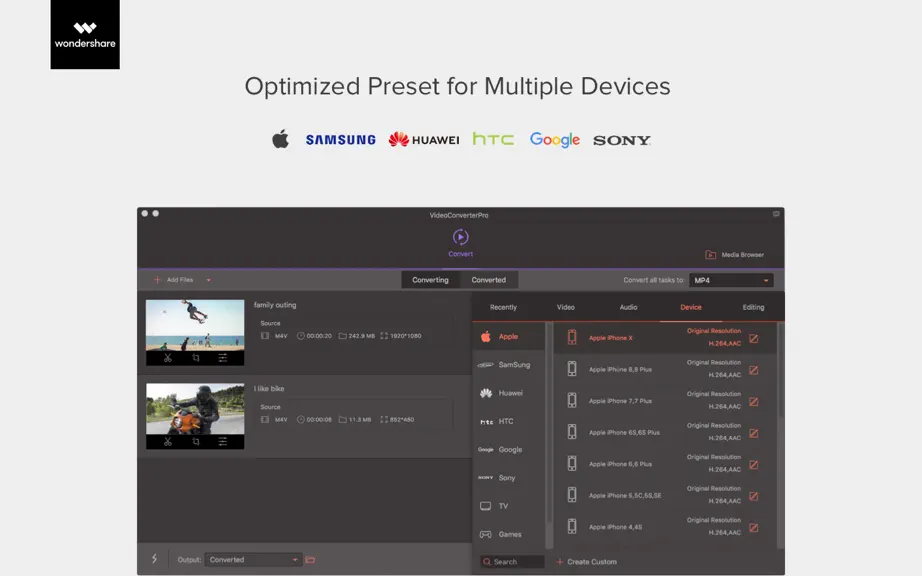Screen dimensions: 922x576
Task: Select the Recently tab
Action: pyautogui.click(x=503, y=307)
